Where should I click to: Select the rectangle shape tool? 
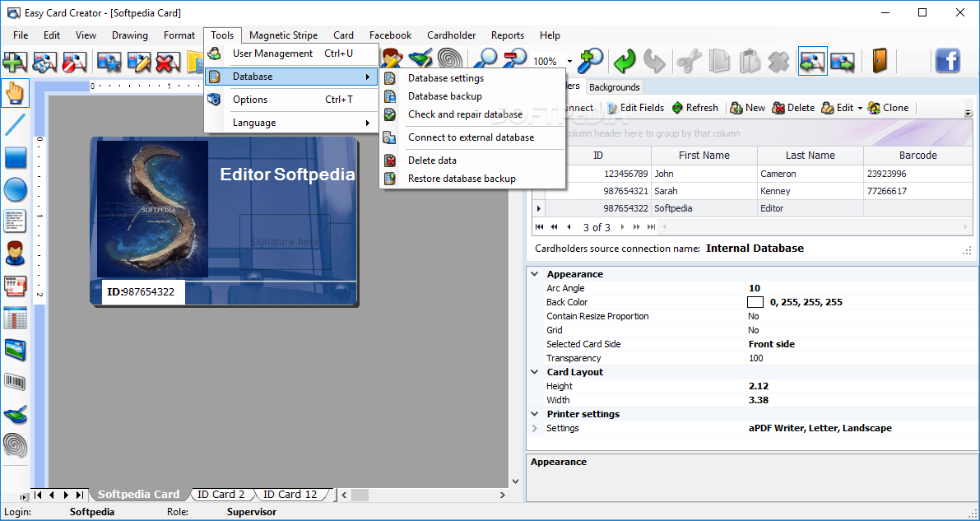16,157
